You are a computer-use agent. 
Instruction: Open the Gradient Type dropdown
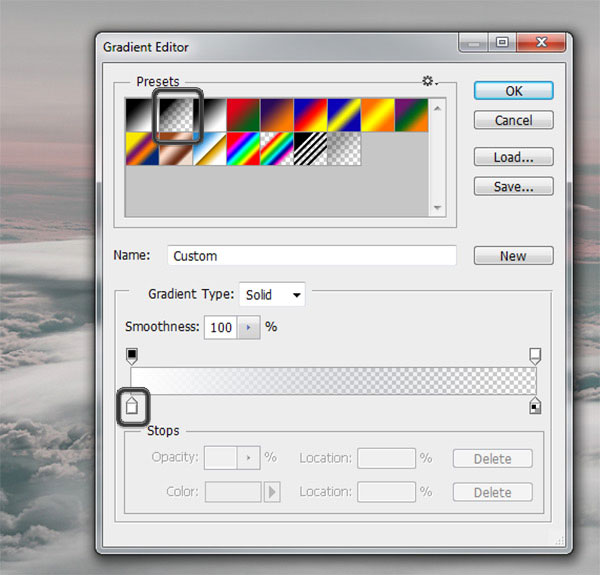pyautogui.click(x=272, y=295)
